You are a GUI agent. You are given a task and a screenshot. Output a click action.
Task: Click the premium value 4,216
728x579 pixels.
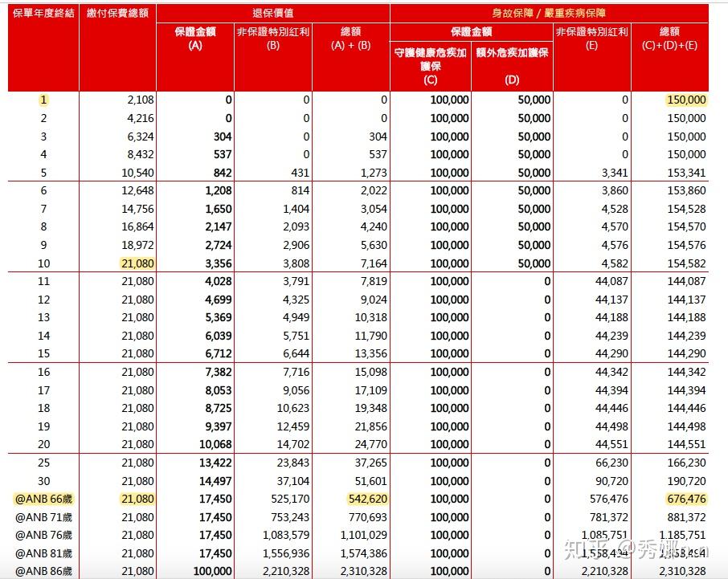140,118
